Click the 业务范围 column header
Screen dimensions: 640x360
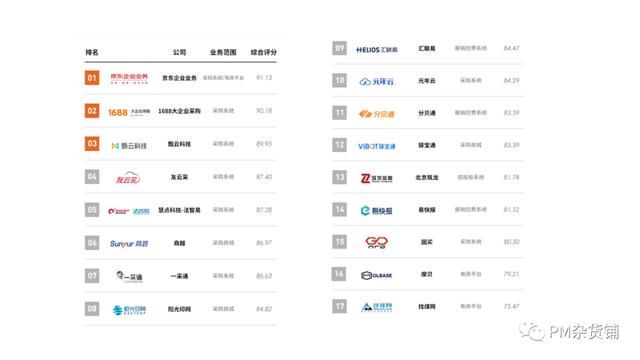tap(223, 52)
